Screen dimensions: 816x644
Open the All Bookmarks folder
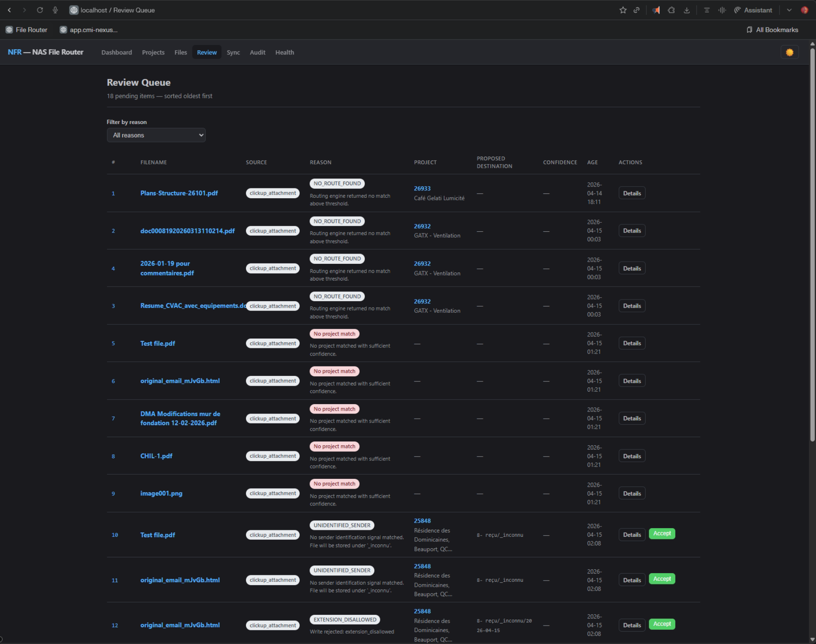[x=772, y=30]
